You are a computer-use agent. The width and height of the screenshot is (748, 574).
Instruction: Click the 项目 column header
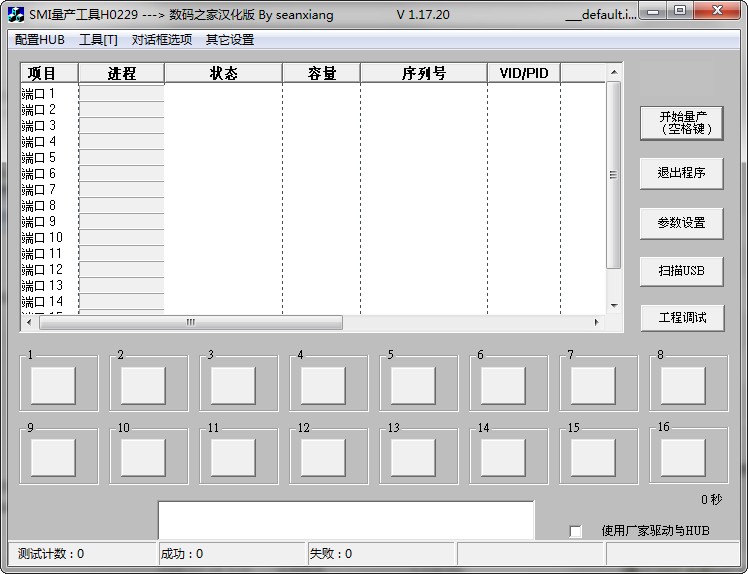coord(49,73)
